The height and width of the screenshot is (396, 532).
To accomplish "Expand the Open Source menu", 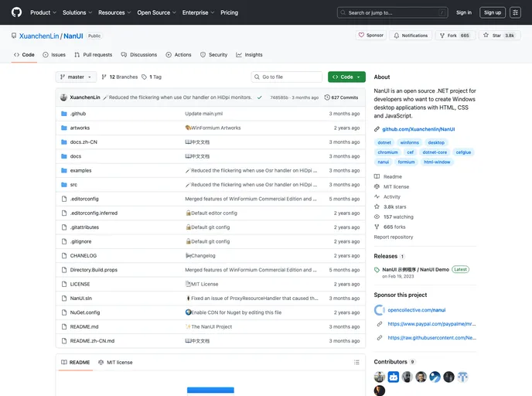I will coord(156,12).
